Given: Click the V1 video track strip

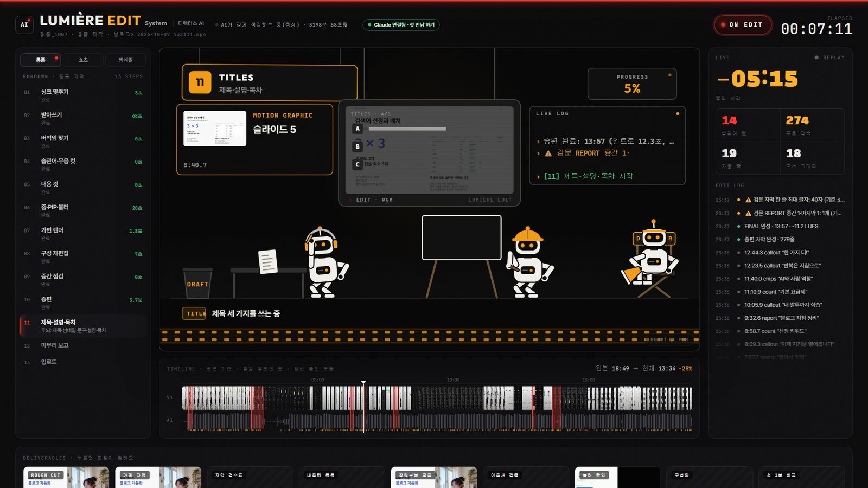Looking at the screenshot, I should click(x=437, y=398).
